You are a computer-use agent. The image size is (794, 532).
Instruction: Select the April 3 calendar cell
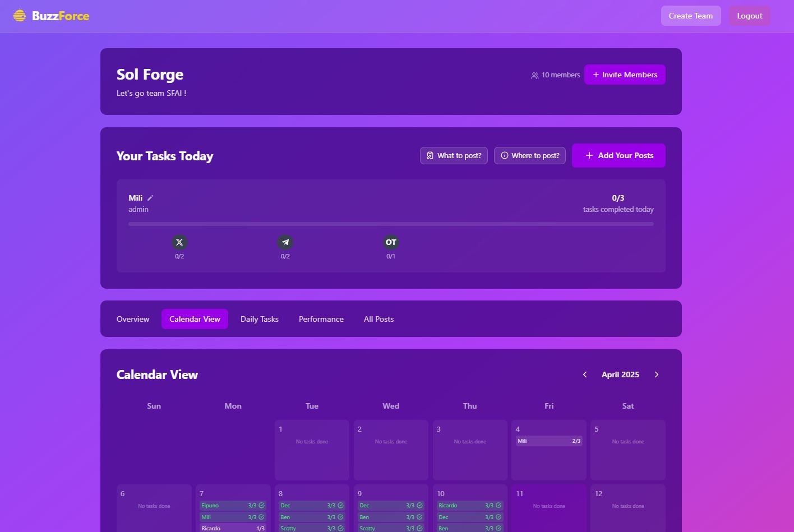pyautogui.click(x=470, y=450)
